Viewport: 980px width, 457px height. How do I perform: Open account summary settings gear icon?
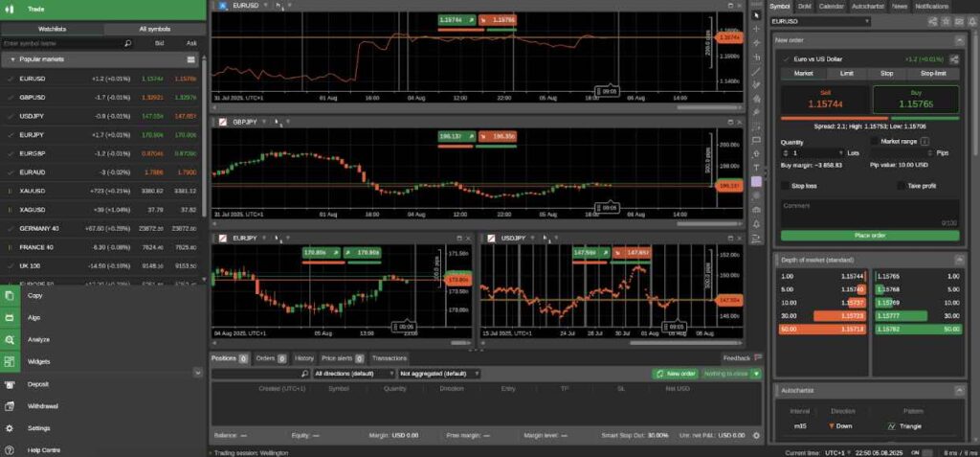[756, 435]
